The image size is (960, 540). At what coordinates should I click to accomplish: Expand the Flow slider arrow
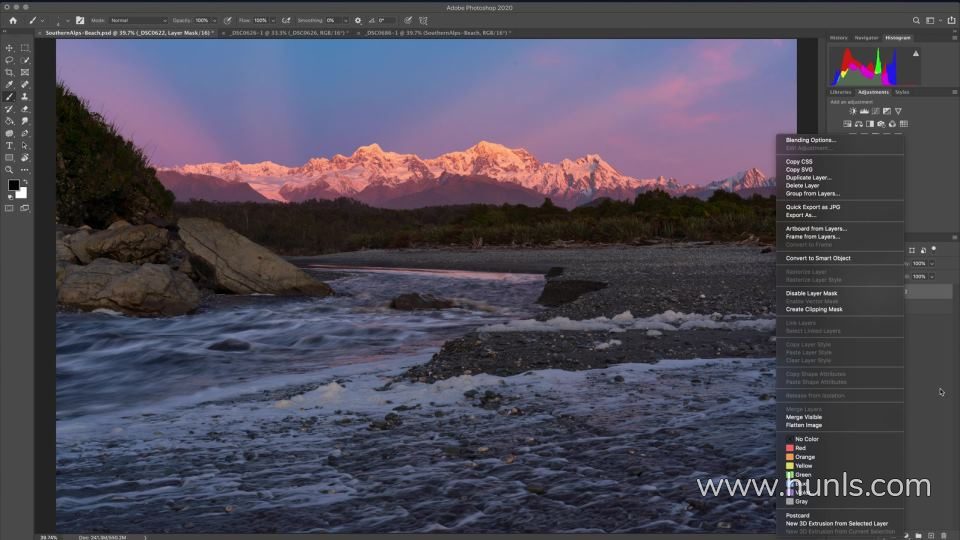point(272,20)
